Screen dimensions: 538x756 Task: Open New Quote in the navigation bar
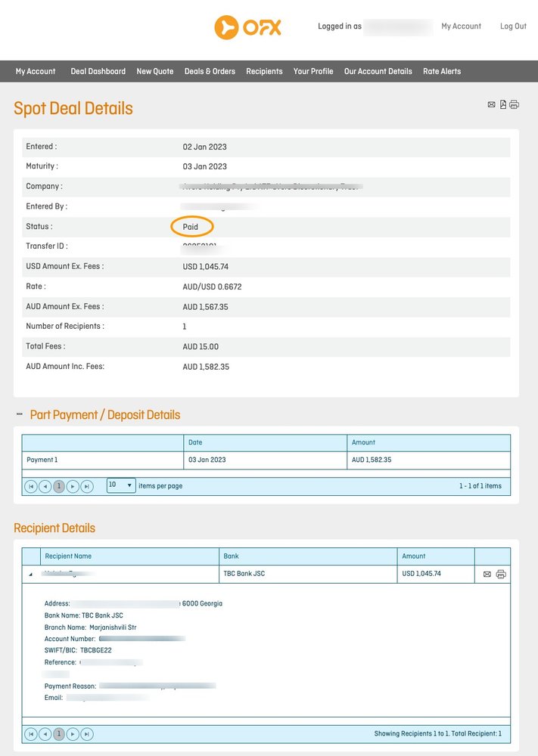coord(155,71)
